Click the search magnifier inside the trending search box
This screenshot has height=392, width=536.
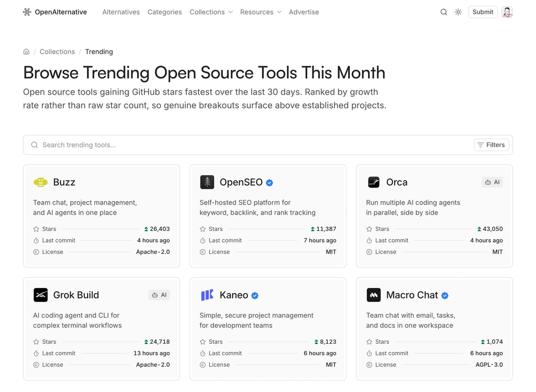35,145
